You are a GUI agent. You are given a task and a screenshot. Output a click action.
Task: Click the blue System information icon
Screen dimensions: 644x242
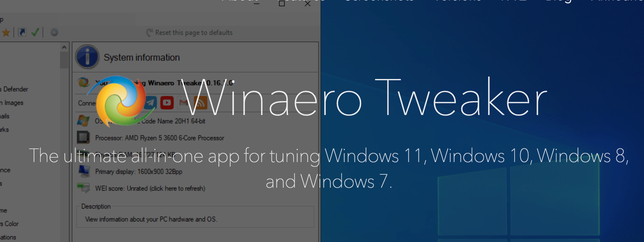(87, 57)
